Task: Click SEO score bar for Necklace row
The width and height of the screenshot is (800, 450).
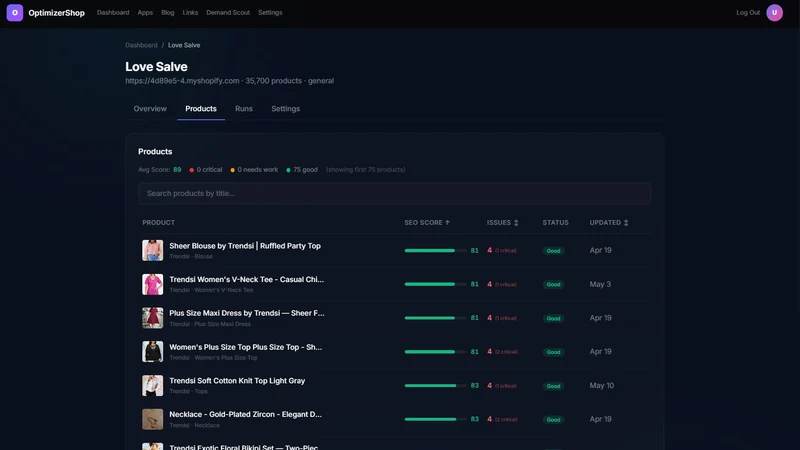Action: pyautogui.click(x=435, y=419)
